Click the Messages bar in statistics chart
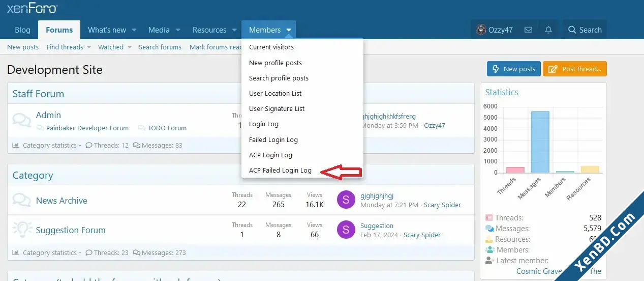 point(540,142)
